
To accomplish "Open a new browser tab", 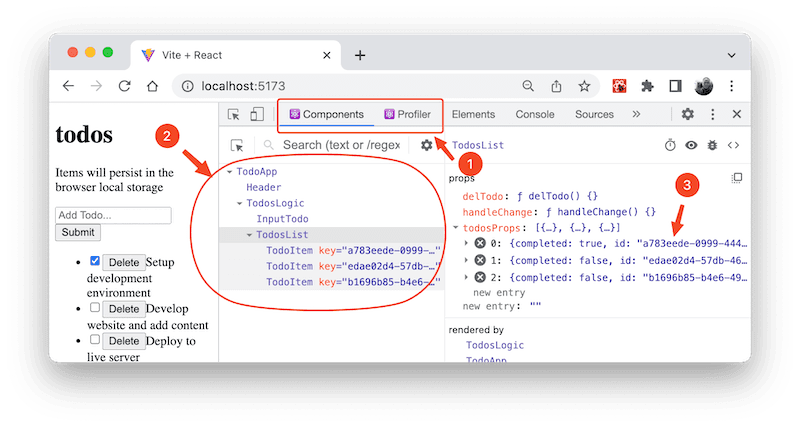I will [360, 55].
